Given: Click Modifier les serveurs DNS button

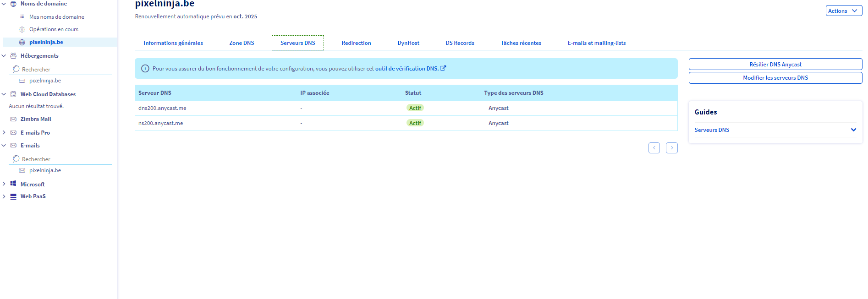Looking at the screenshot, I should coord(775,78).
